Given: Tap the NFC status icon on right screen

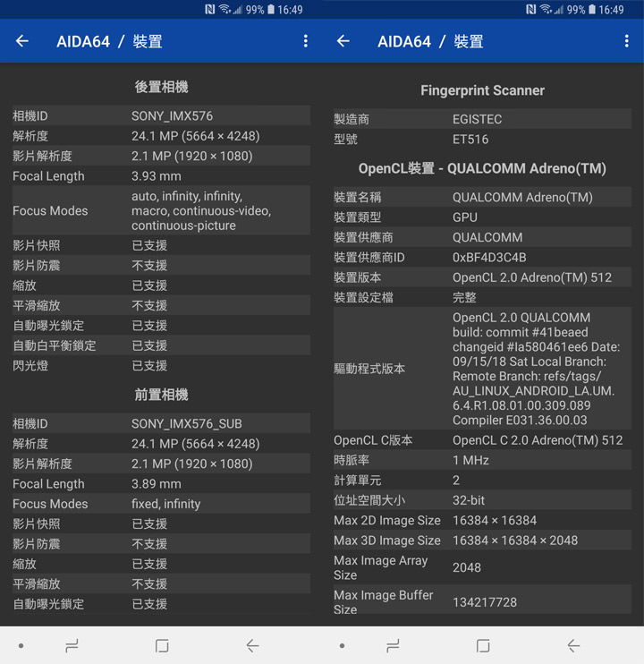Looking at the screenshot, I should click(x=531, y=9).
